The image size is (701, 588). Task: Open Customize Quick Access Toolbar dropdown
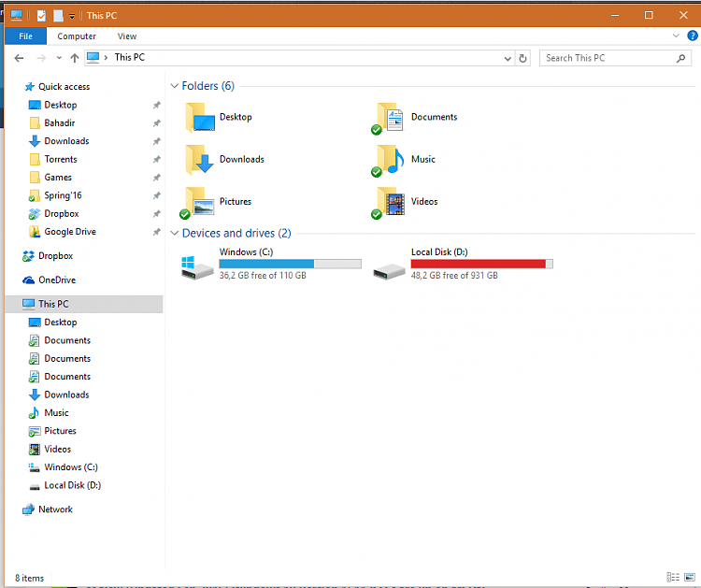pyautogui.click(x=72, y=17)
